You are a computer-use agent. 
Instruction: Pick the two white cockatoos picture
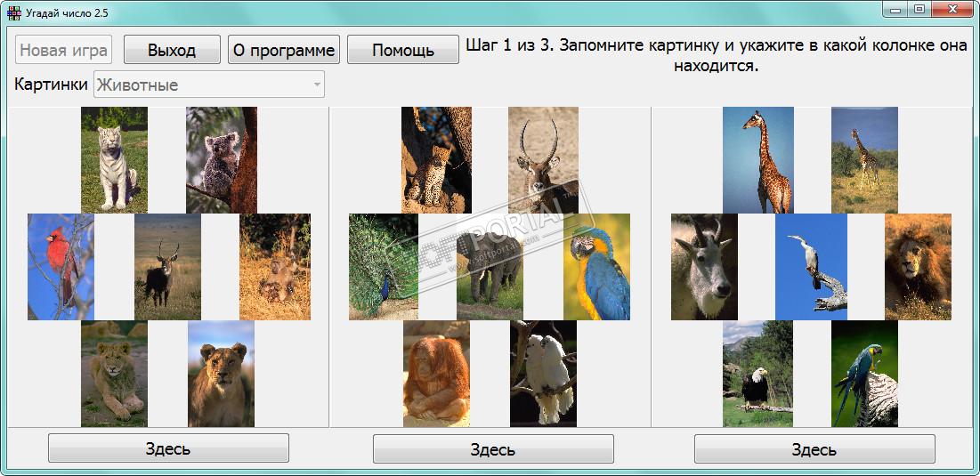pyautogui.click(x=543, y=374)
